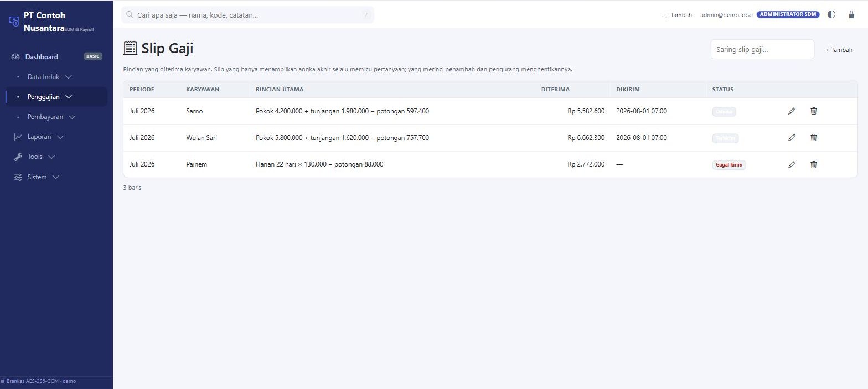Click Sarno's status badge
The width and height of the screenshot is (868, 389).
[x=724, y=111]
